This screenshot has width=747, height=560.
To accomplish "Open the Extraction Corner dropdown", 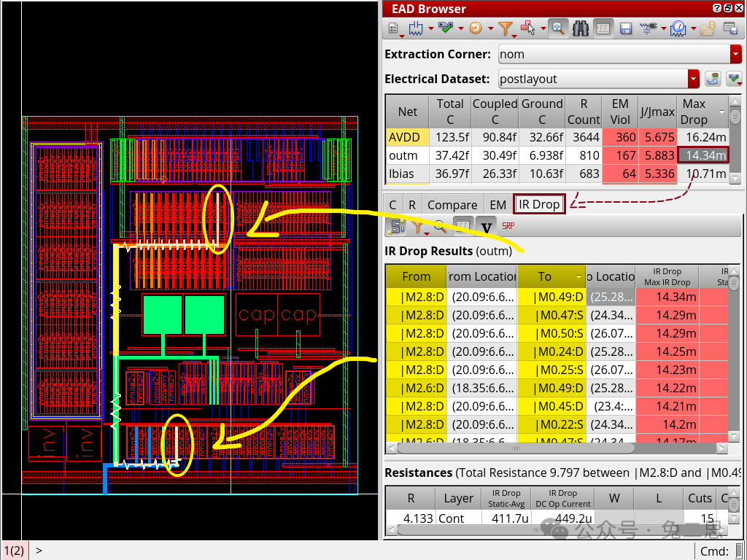I will [x=735, y=54].
